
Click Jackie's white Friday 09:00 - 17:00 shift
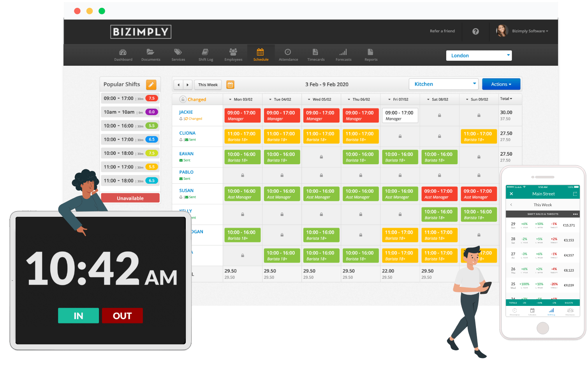click(x=400, y=116)
